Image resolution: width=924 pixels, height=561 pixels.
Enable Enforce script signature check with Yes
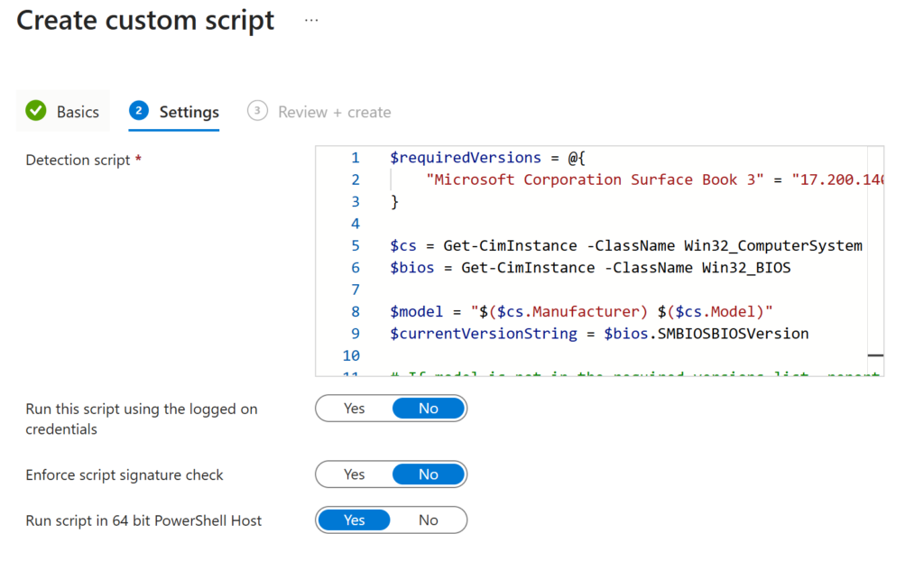pos(354,474)
